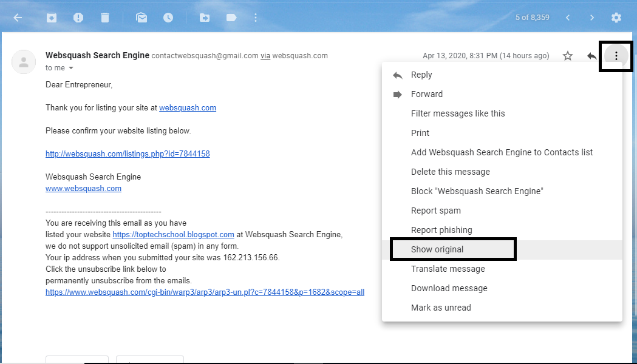
Task: Choose Translate message from the menu
Action: 448,269
